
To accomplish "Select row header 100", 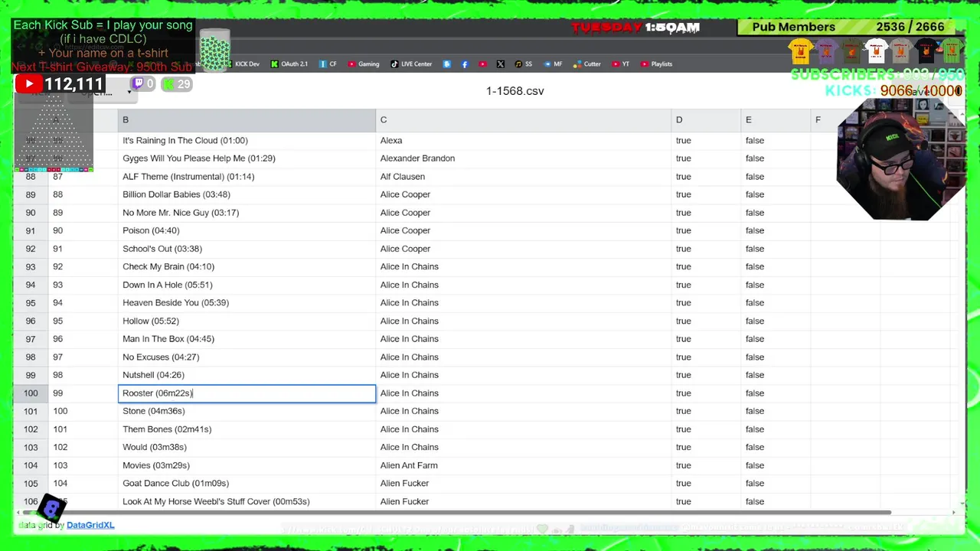I will [x=31, y=393].
